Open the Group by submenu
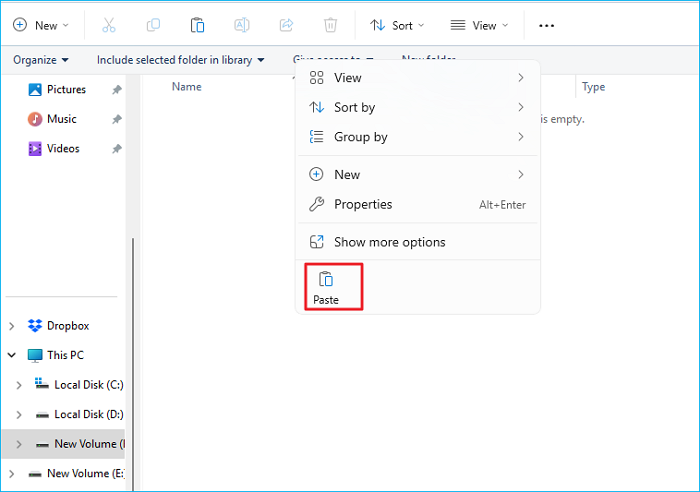The height and width of the screenshot is (492, 700). pos(360,137)
